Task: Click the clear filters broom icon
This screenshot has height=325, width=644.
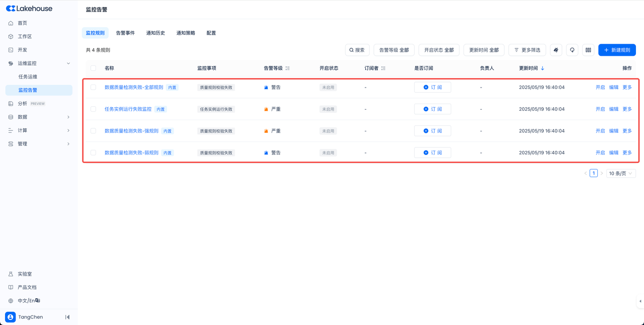Action: click(x=556, y=50)
